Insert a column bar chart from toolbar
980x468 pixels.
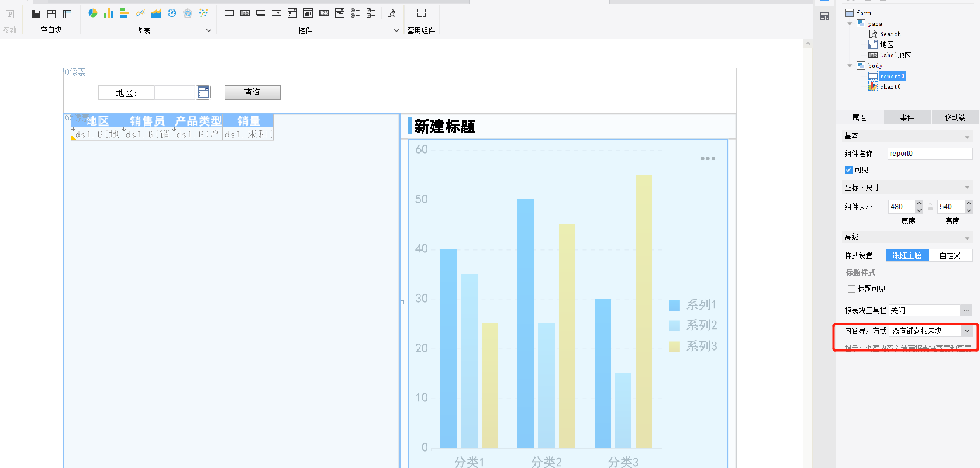(x=109, y=13)
